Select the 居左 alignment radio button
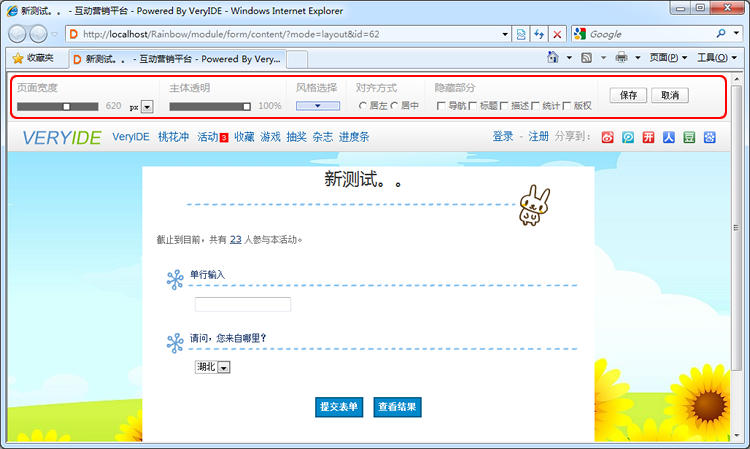This screenshot has height=449, width=750. pyautogui.click(x=363, y=106)
